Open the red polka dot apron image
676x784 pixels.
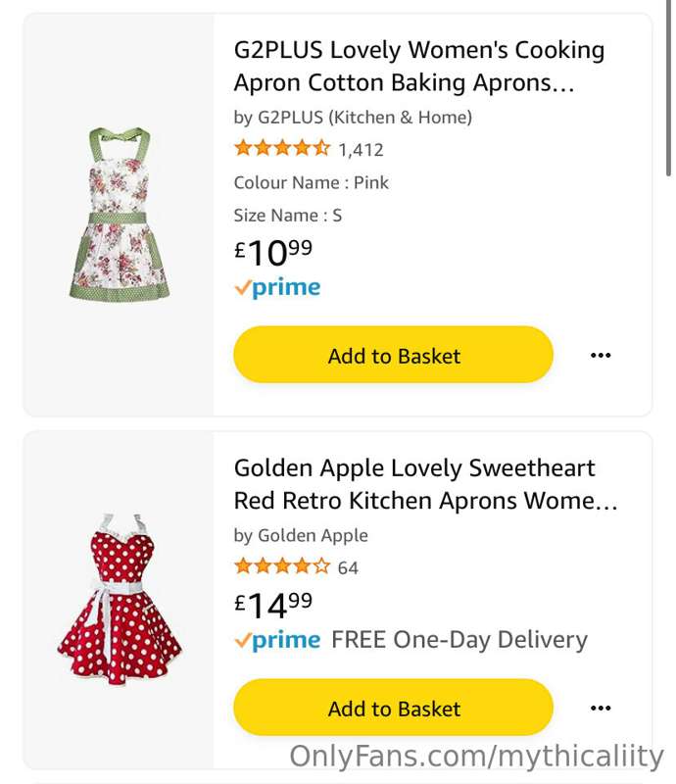[x=119, y=600]
